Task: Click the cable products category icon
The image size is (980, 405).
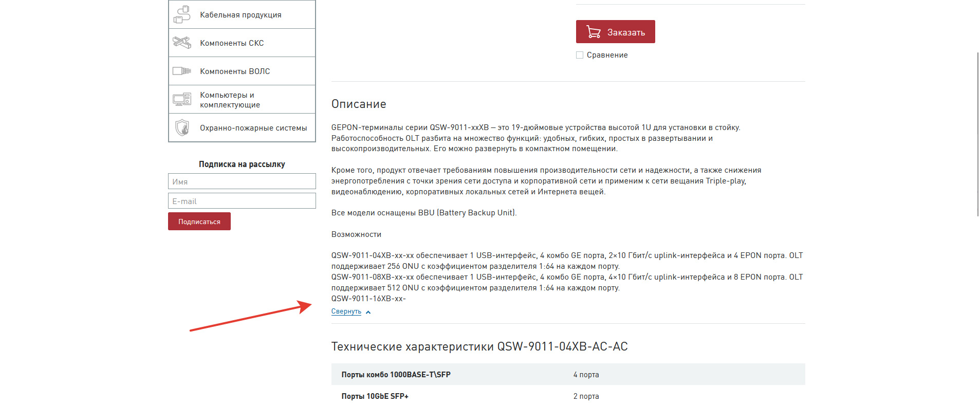Action: coord(182,14)
